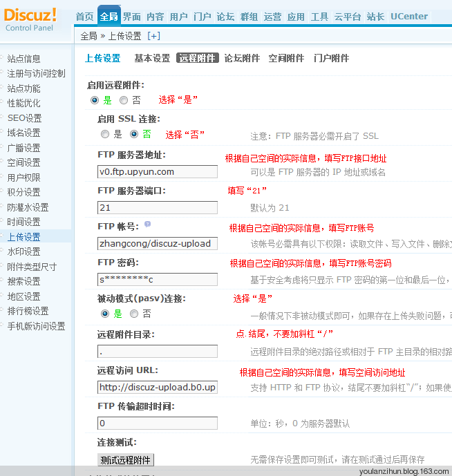Click the [+] add shortcut link
Image resolution: width=452 pixels, height=476 pixels.
tap(153, 36)
